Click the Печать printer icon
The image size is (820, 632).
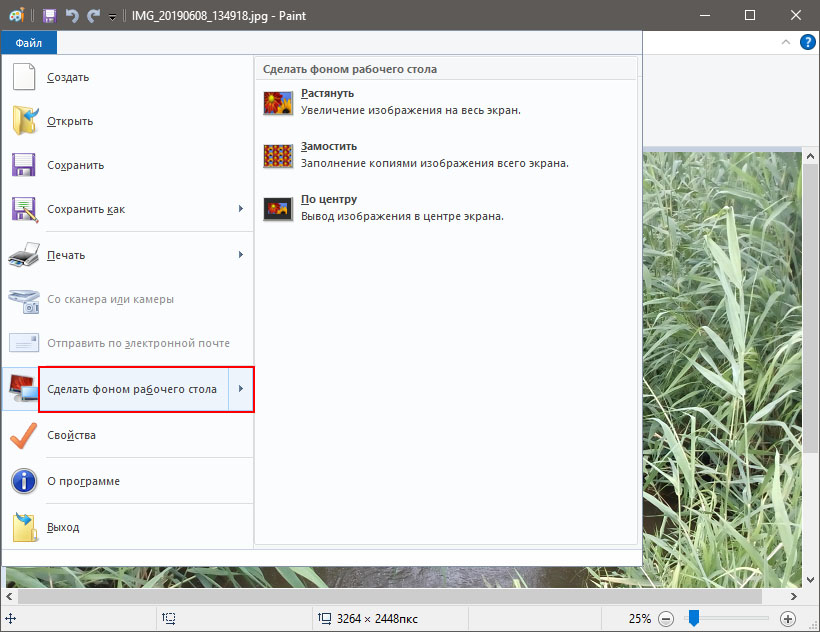pyautogui.click(x=24, y=255)
